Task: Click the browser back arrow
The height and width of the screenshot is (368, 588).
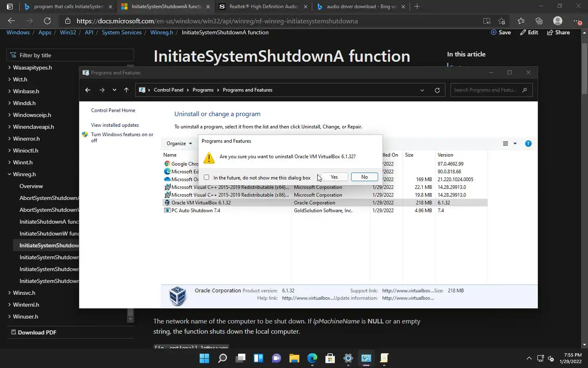Action: (11, 21)
